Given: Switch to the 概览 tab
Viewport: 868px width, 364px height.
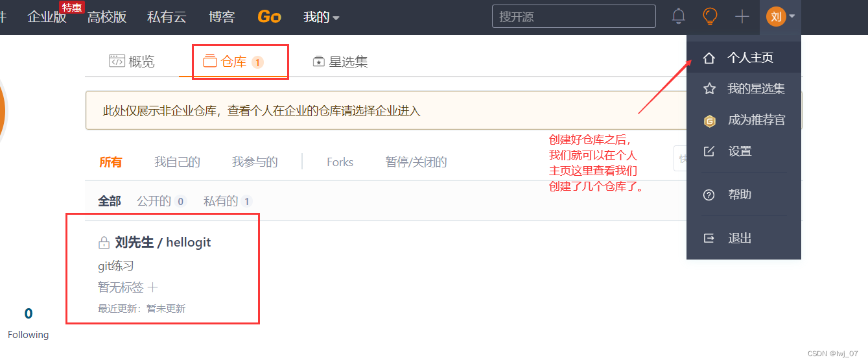Looking at the screenshot, I should pyautogui.click(x=132, y=62).
